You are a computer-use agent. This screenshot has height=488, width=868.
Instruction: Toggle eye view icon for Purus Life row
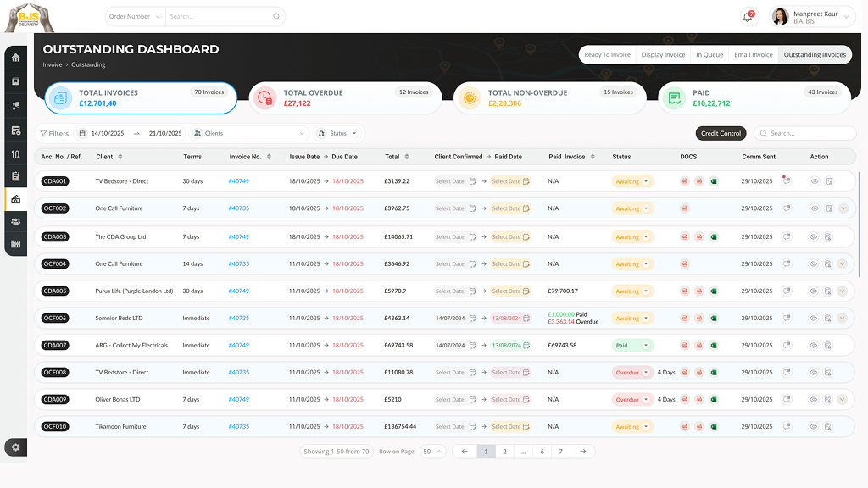click(x=814, y=291)
